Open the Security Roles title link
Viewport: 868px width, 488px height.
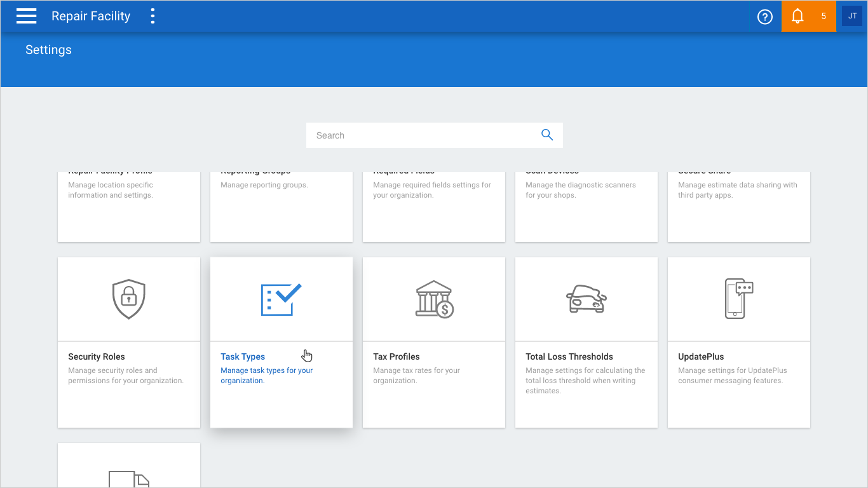(x=97, y=356)
